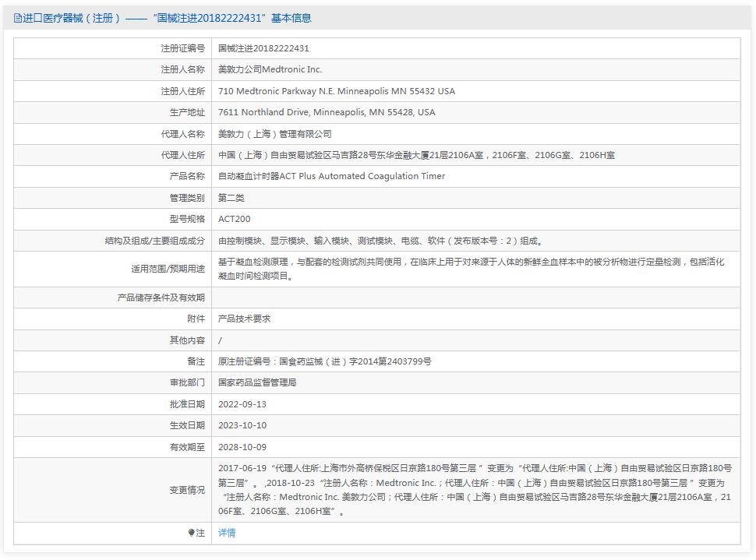Click the 注册证编号 label cell
The width and height of the screenshot is (756, 560).
tap(112, 48)
